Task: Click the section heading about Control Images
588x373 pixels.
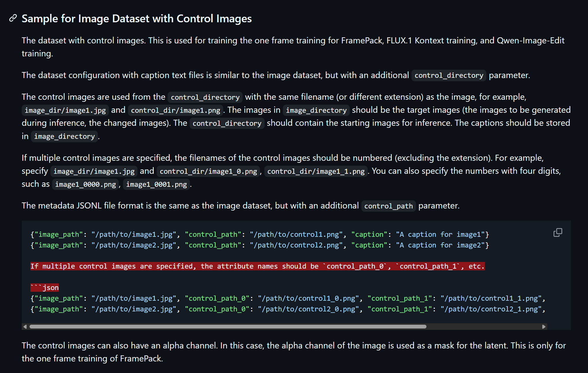Action: pos(137,19)
